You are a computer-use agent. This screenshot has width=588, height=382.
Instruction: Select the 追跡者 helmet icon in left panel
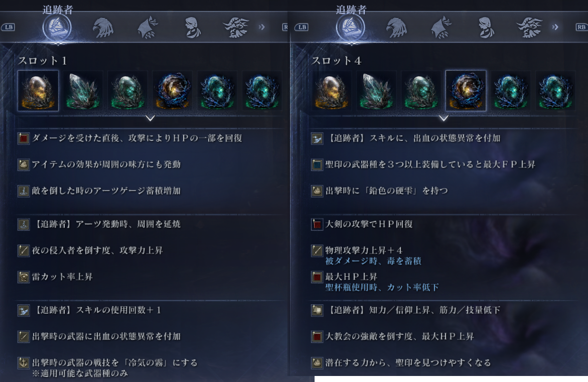[57, 28]
